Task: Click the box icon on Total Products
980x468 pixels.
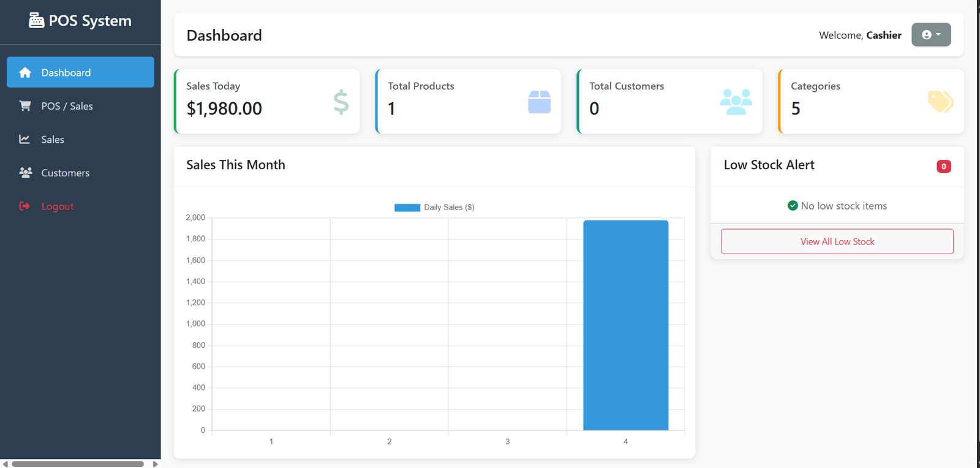Action: (x=539, y=102)
